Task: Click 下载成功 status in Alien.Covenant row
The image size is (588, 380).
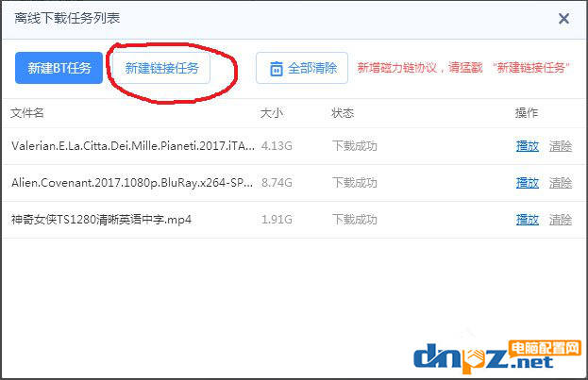Action: click(354, 183)
